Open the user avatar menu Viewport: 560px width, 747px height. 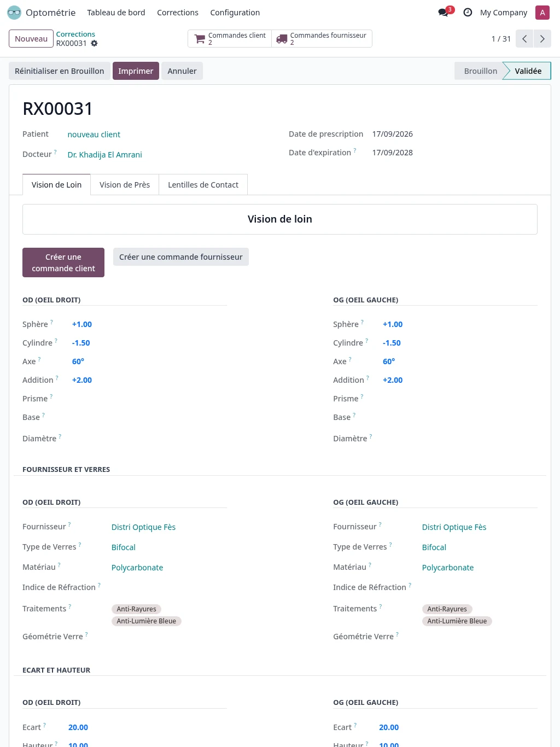pyautogui.click(x=542, y=13)
